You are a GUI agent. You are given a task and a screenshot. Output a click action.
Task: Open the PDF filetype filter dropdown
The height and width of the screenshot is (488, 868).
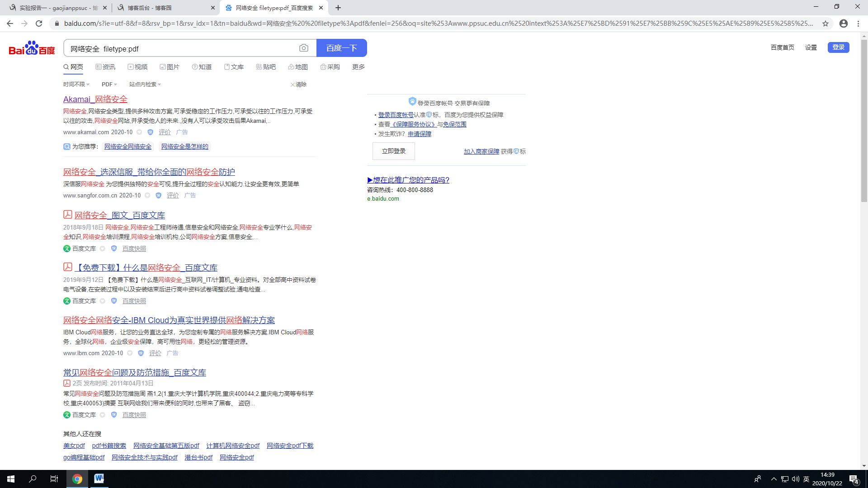pyautogui.click(x=109, y=84)
